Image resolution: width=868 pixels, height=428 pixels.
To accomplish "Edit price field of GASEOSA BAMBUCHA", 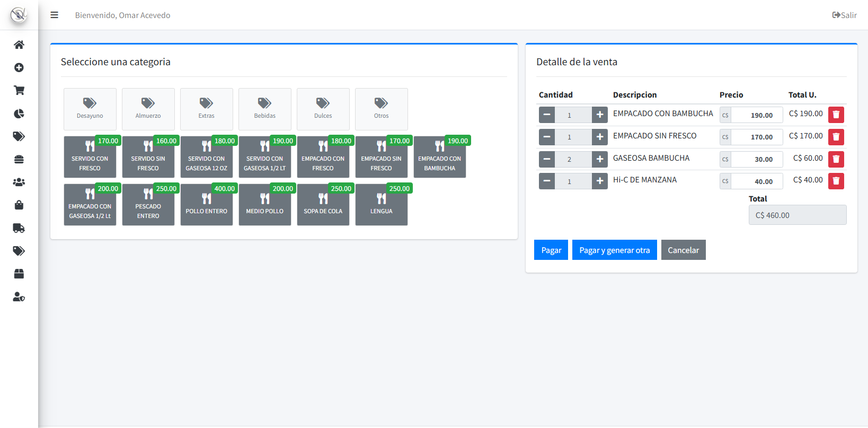I will 757,159.
